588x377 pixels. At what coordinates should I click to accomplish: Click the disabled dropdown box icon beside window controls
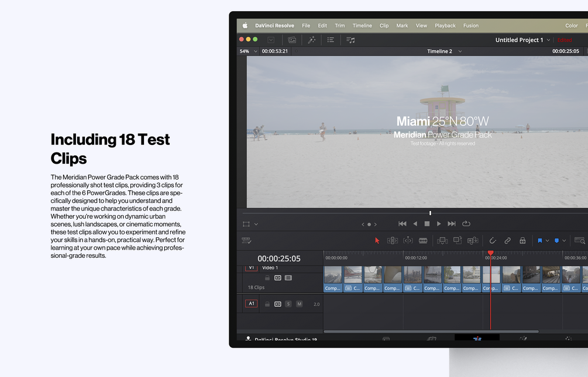pyautogui.click(x=271, y=40)
